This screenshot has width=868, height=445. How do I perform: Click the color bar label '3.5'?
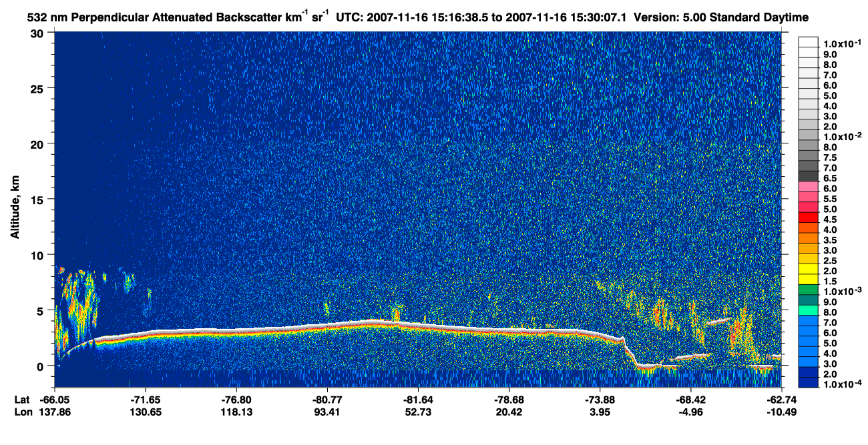pyautogui.click(x=830, y=240)
